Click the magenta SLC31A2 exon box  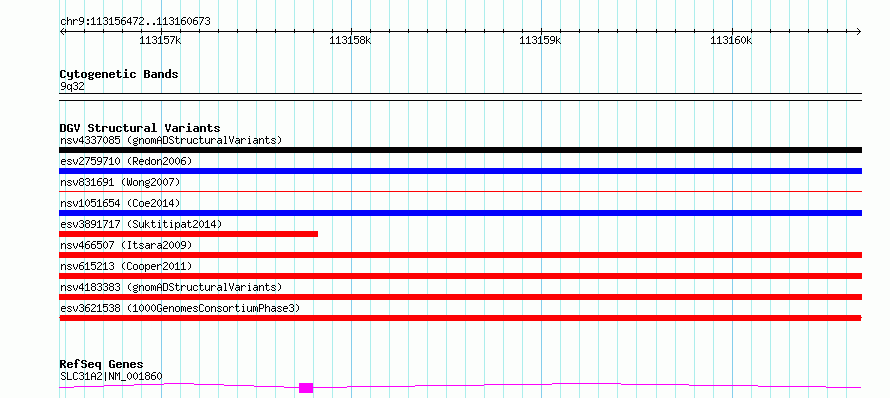point(306,388)
